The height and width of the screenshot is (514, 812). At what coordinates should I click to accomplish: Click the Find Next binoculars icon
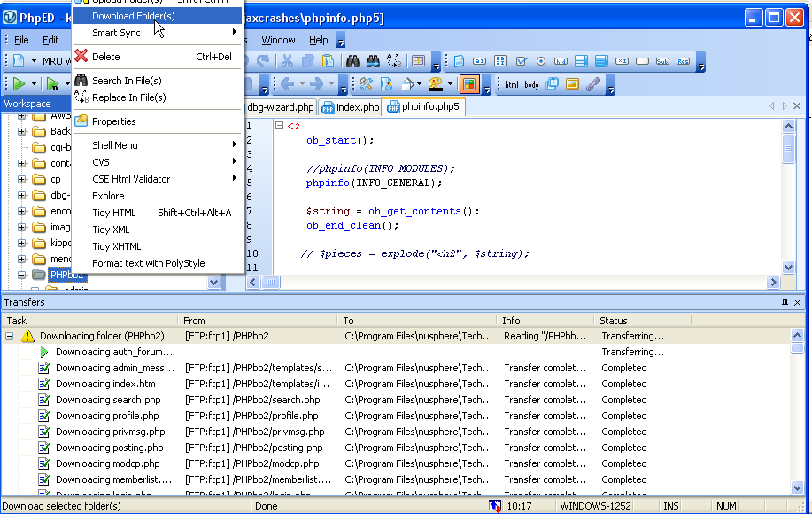[373, 61]
